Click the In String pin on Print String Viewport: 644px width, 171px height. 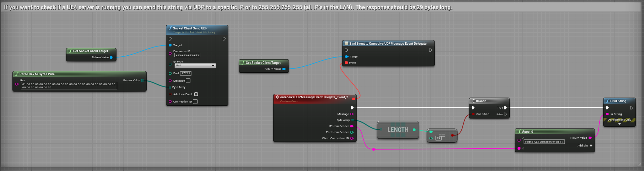point(607,114)
